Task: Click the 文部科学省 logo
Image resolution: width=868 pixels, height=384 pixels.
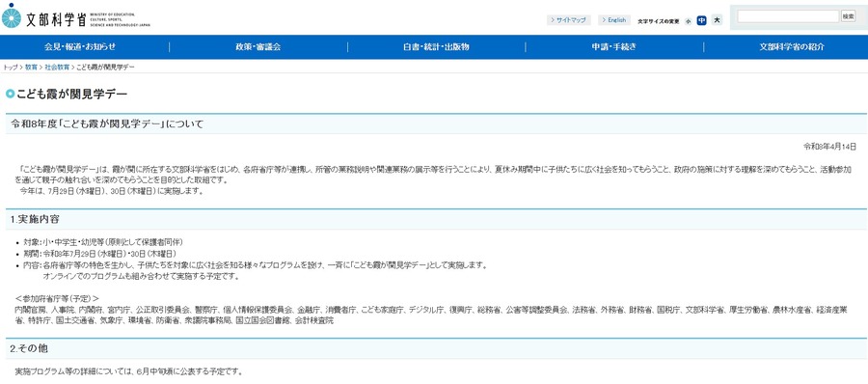Action: coord(76,17)
